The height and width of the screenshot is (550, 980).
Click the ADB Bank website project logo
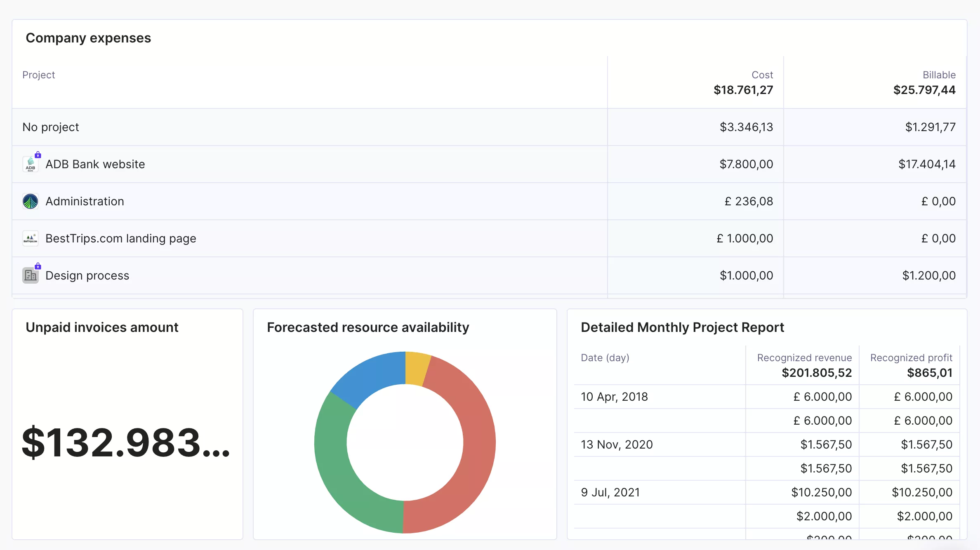click(x=30, y=164)
